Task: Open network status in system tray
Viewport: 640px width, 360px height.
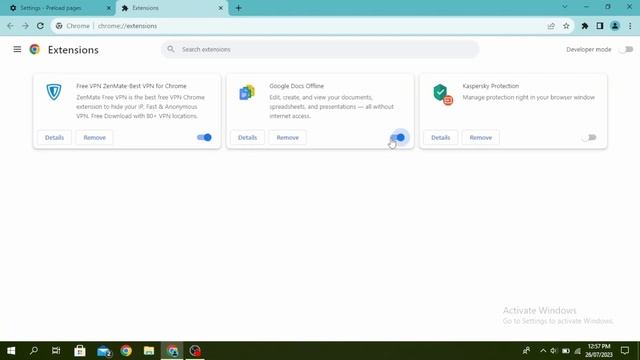Action: 578,351
